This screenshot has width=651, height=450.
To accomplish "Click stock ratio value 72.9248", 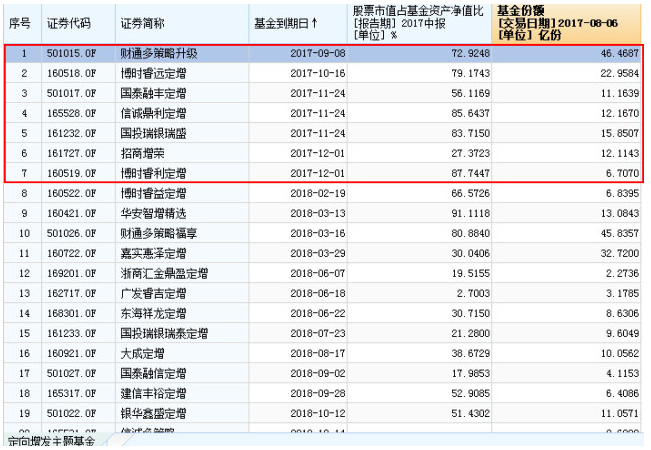I will [x=470, y=54].
